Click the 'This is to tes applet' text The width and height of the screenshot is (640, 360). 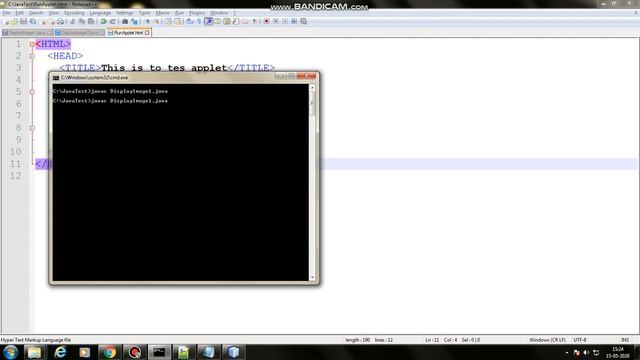(x=164, y=68)
